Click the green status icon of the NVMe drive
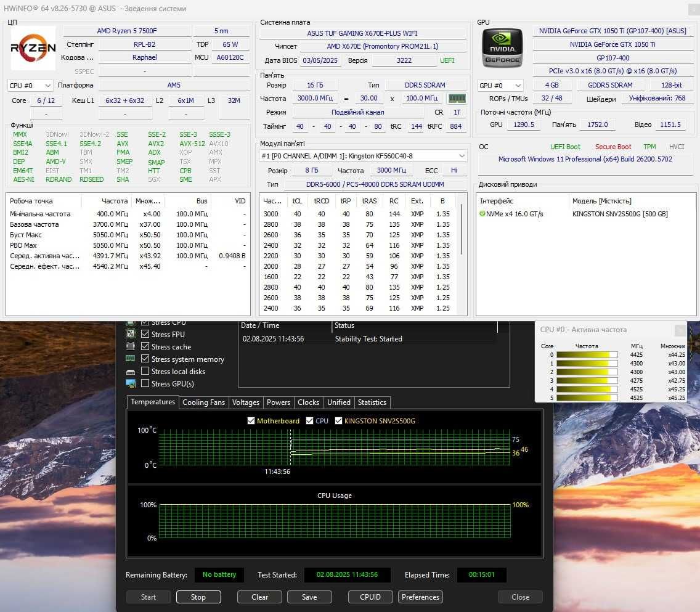The image size is (700, 612). (x=482, y=214)
